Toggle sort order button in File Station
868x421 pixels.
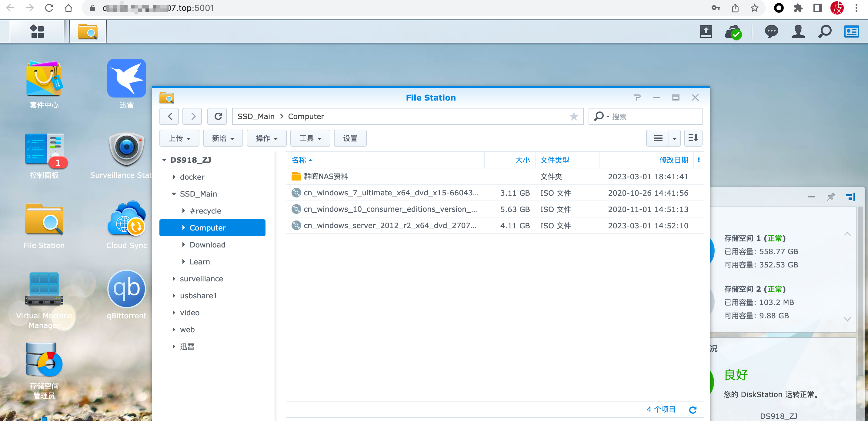[x=693, y=138]
